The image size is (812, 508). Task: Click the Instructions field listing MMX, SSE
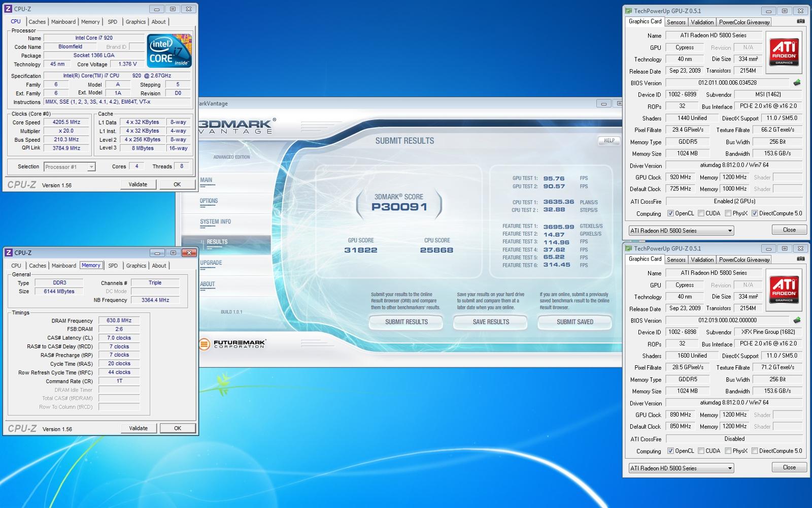[117, 102]
